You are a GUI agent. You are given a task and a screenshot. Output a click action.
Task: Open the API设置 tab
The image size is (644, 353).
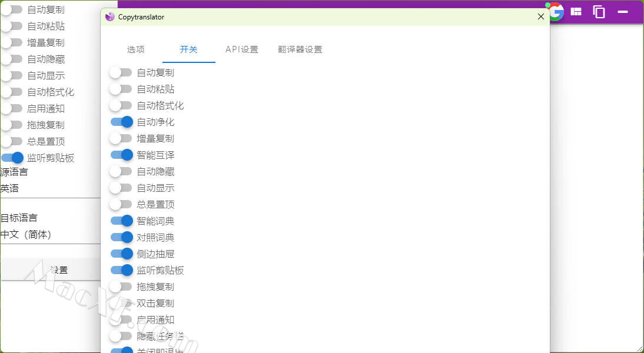(x=242, y=49)
